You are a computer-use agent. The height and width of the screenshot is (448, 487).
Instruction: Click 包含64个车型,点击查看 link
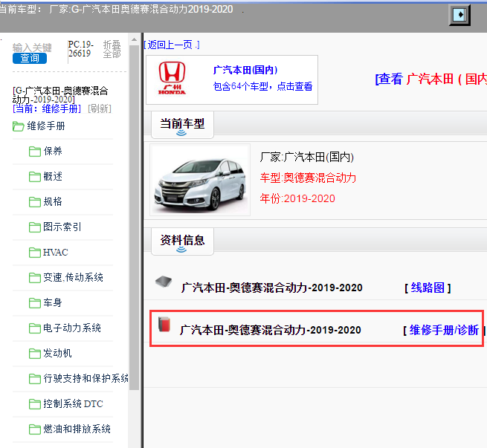(262, 86)
